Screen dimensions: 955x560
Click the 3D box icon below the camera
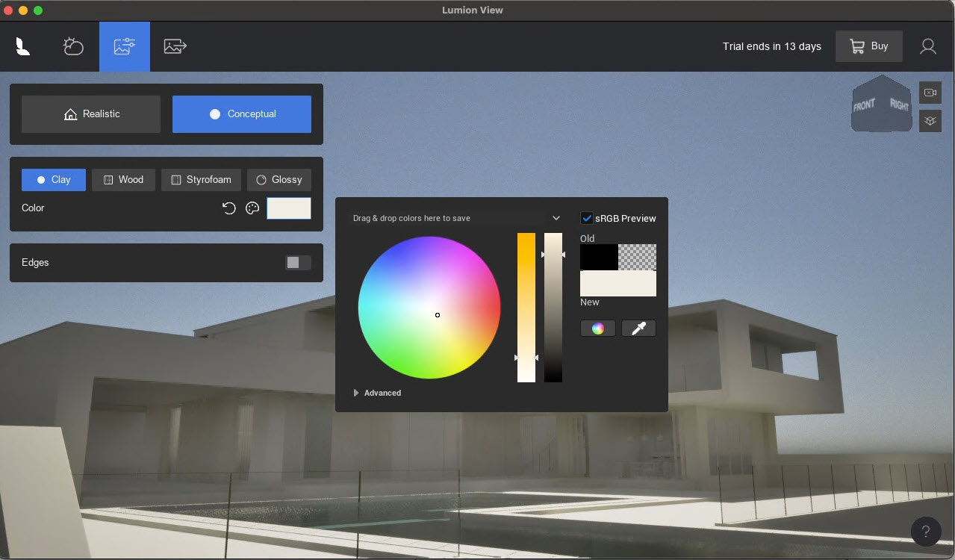930,120
